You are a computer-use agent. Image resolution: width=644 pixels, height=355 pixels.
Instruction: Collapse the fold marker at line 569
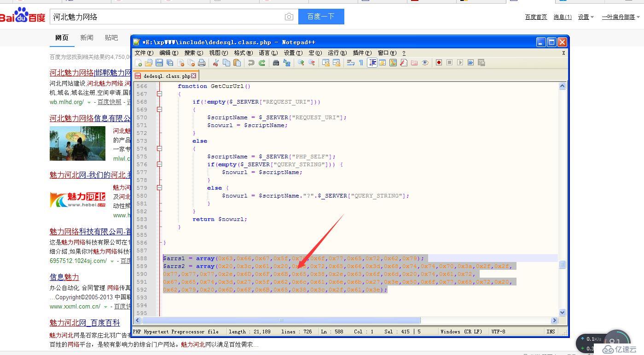(159, 109)
